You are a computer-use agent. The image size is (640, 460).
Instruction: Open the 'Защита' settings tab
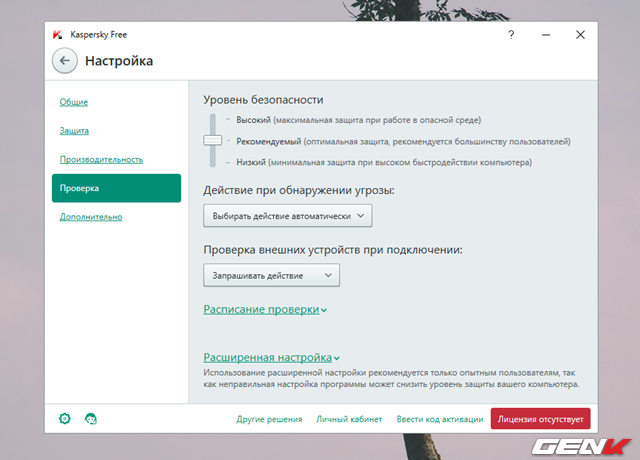[x=74, y=131]
